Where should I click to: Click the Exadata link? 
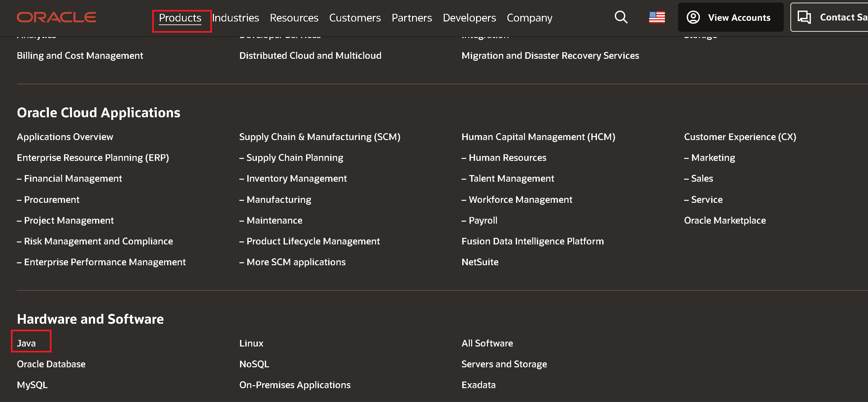pyautogui.click(x=478, y=384)
